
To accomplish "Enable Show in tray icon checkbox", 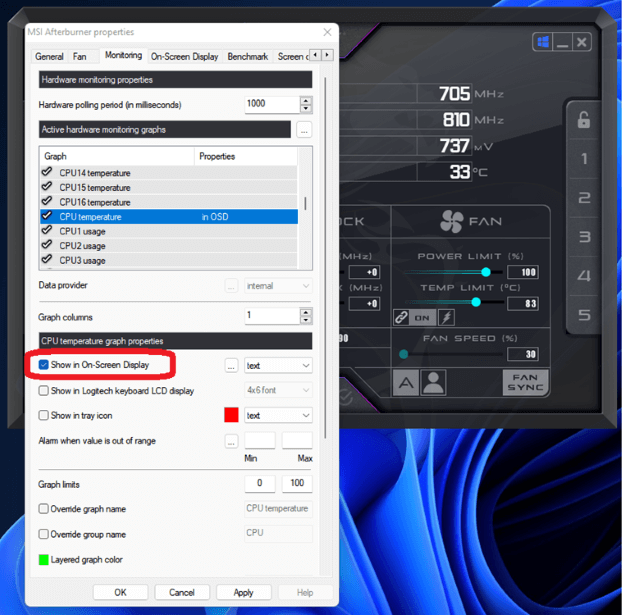I will [x=44, y=415].
